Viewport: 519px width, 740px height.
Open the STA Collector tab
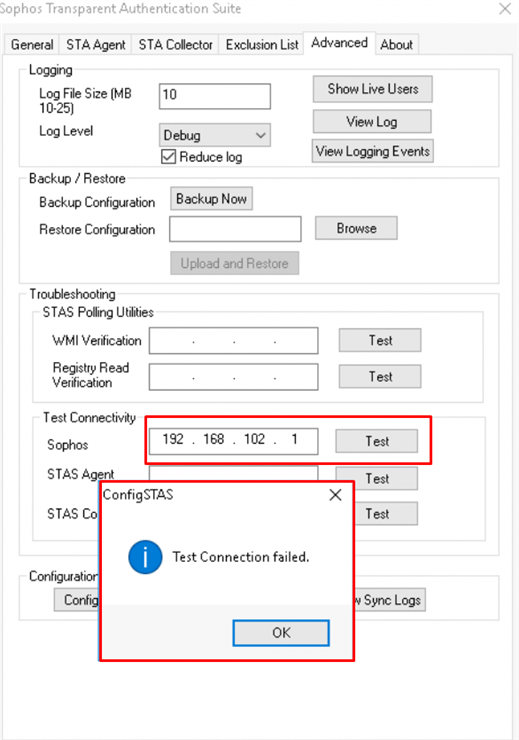(x=176, y=45)
